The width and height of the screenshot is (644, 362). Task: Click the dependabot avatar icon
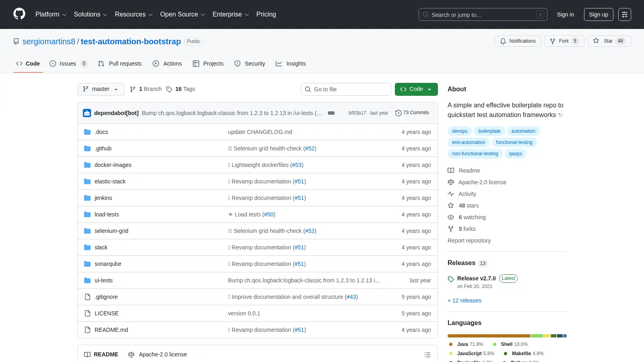click(87, 113)
